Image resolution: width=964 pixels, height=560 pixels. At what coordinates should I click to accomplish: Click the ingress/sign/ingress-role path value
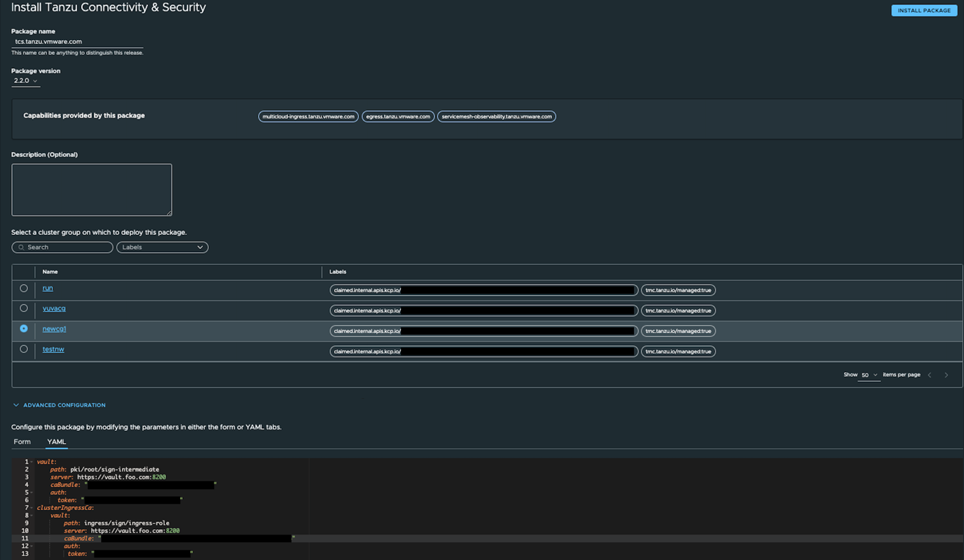[127, 523]
